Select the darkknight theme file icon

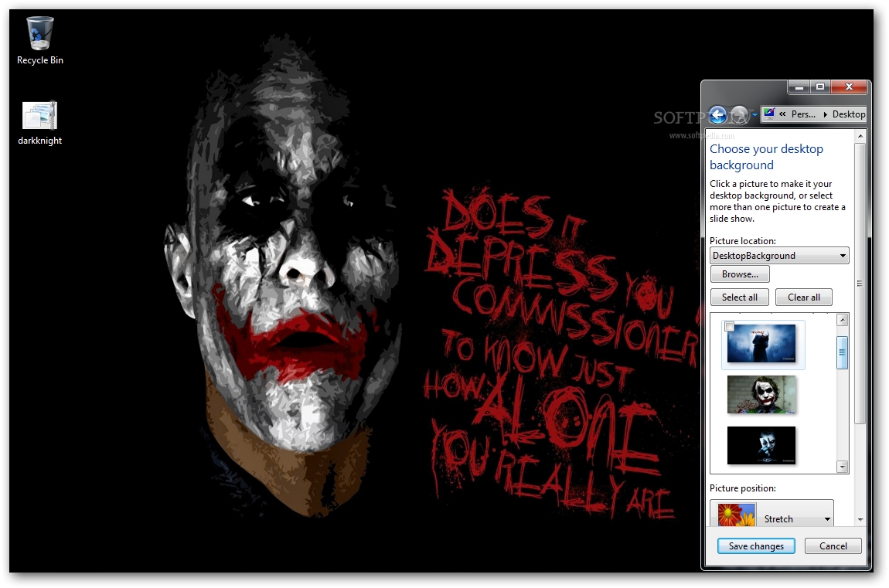point(39,122)
